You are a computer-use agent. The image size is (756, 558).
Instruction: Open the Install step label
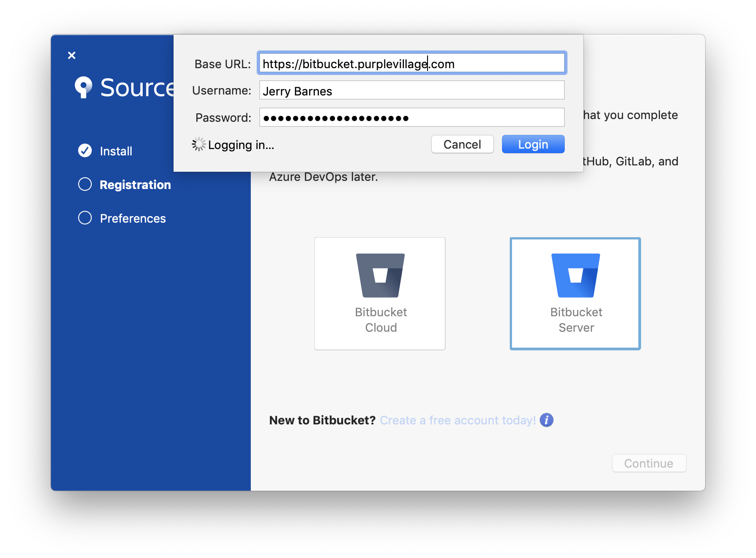(x=116, y=151)
